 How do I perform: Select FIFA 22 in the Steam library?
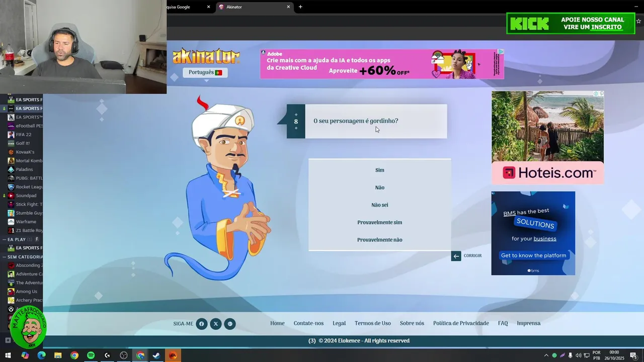point(24,135)
